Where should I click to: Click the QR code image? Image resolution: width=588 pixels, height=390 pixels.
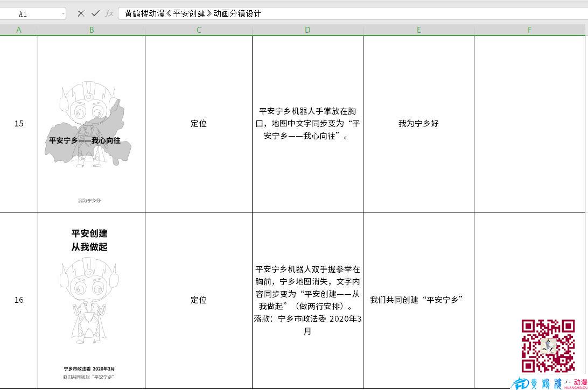pyautogui.click(x=548, y=346)
